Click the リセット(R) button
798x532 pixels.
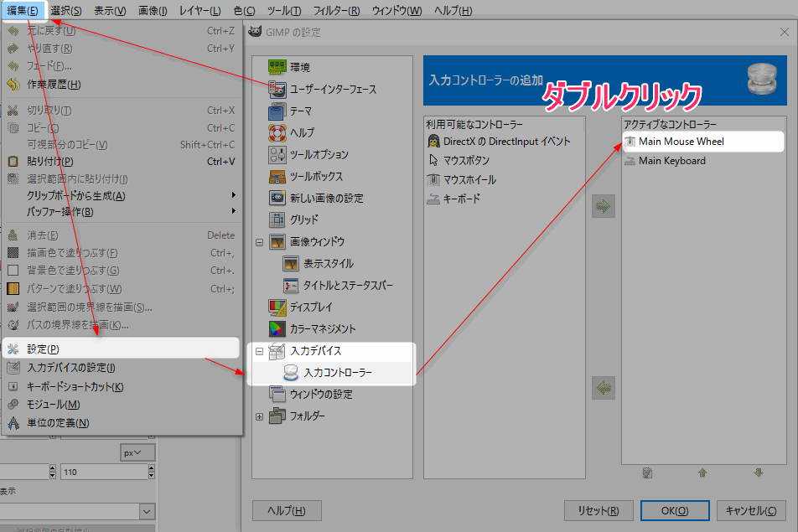(598, 511)
